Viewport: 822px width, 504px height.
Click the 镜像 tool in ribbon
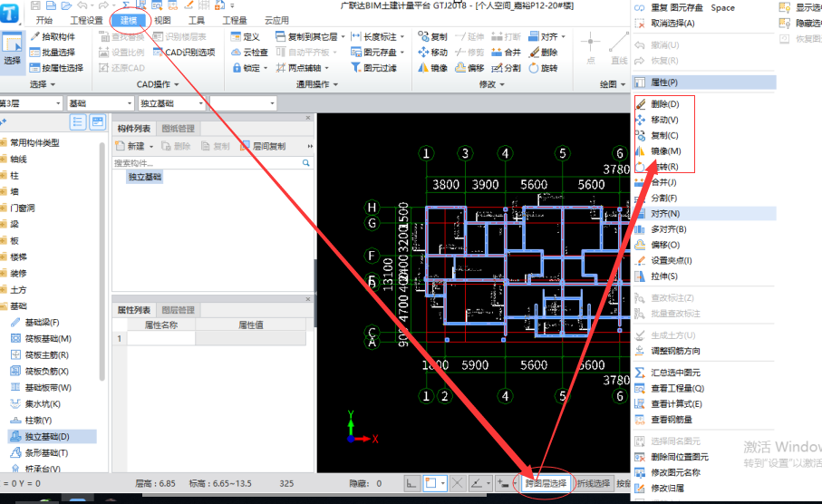pyautogui.click(x=433, y=68)
